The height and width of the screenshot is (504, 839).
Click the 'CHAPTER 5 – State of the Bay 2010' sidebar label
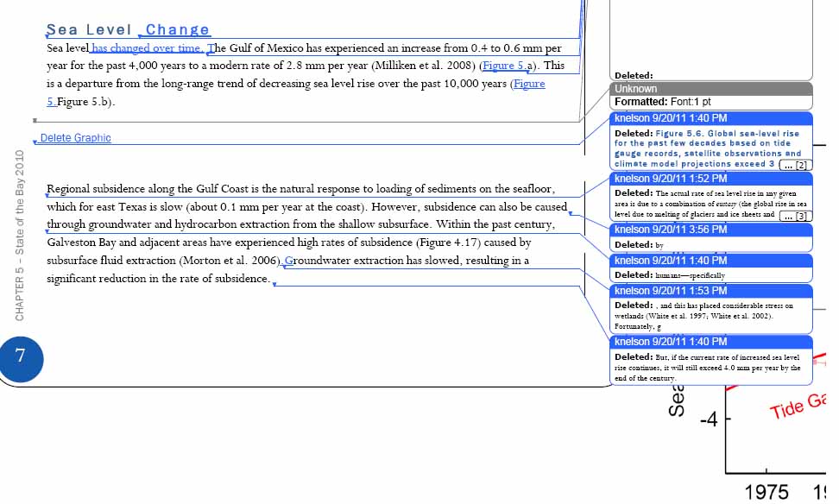[20, 236]
